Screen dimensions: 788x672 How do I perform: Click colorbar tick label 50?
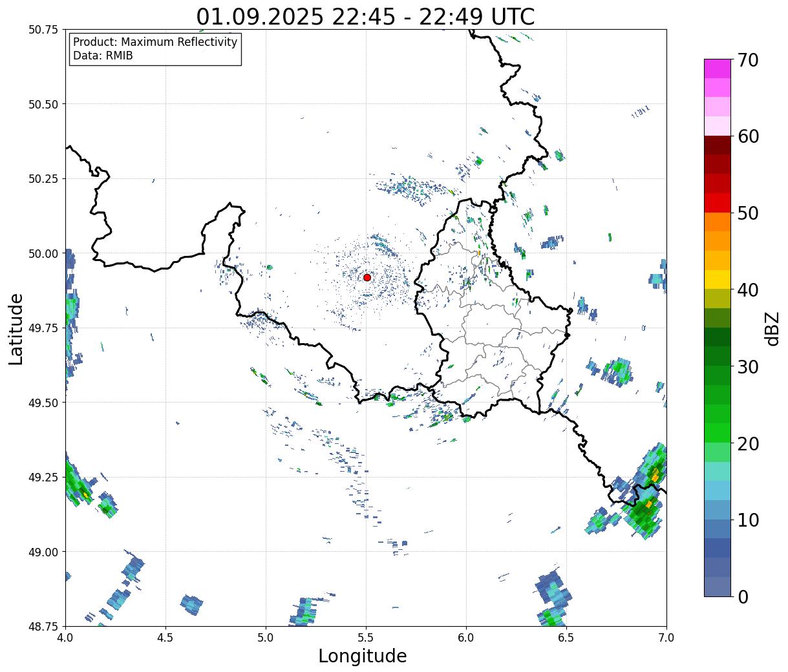pos(748,213)
